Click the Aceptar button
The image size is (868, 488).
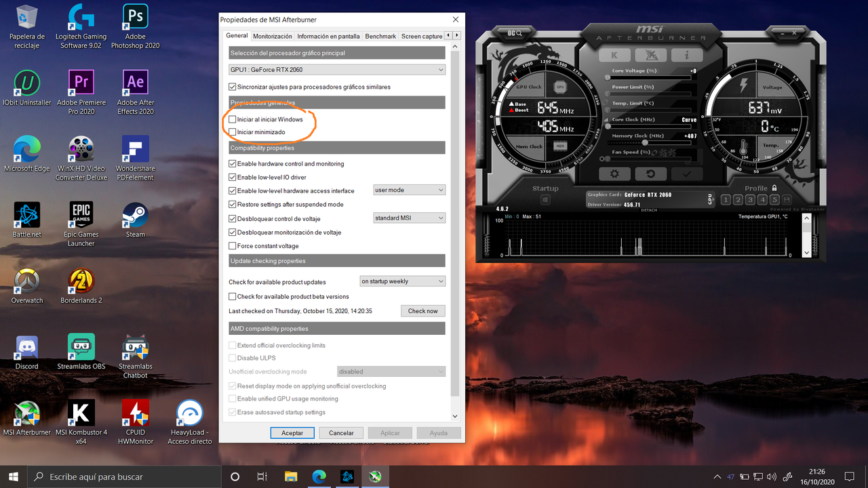click(x=292, y=432)
